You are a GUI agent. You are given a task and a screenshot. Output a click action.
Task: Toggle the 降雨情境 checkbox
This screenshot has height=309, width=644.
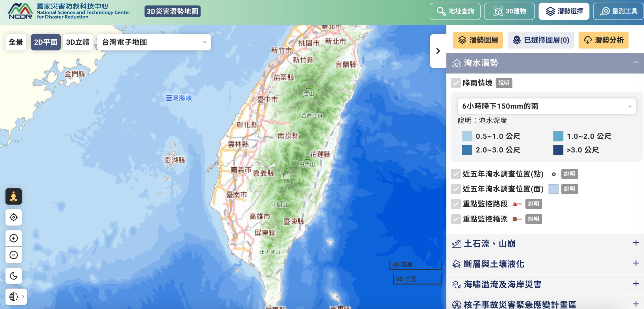point(456,83)
